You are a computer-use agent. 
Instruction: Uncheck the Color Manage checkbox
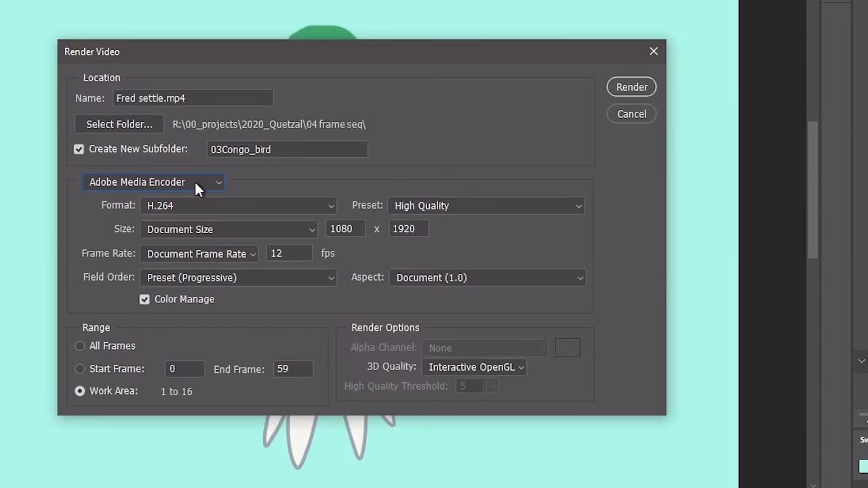coord(144,299)
